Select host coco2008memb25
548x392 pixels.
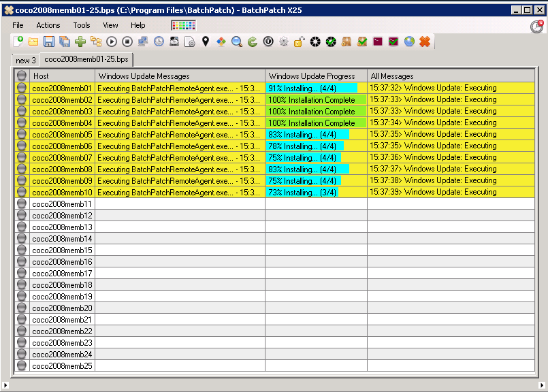(x=62, y=365)
